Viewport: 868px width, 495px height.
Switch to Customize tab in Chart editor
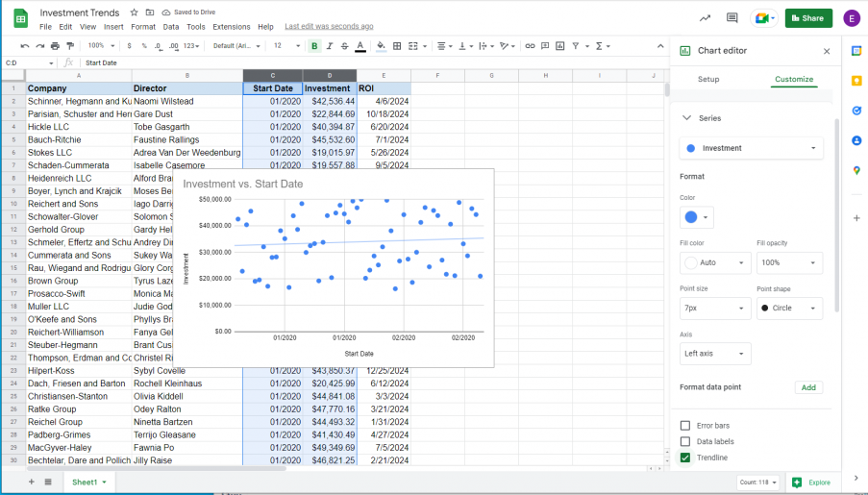tap(794, 79)
